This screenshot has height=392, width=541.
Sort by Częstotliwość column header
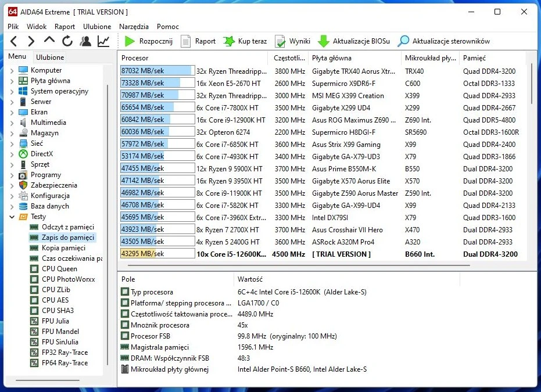coord(286,58)
